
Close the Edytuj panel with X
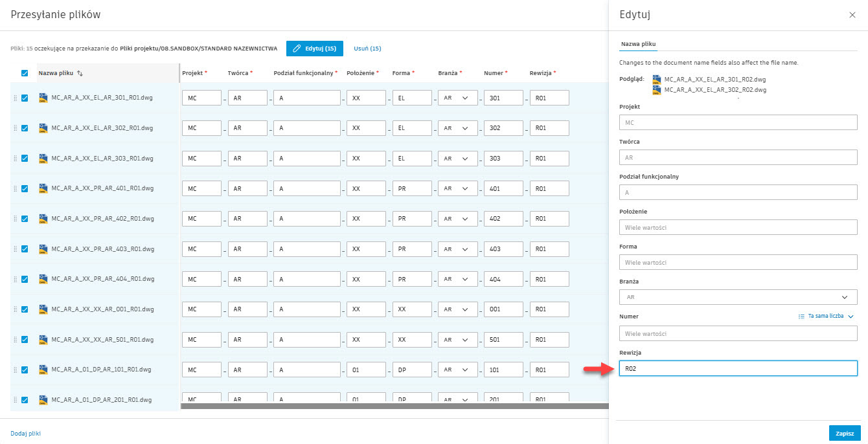(852, 15)
